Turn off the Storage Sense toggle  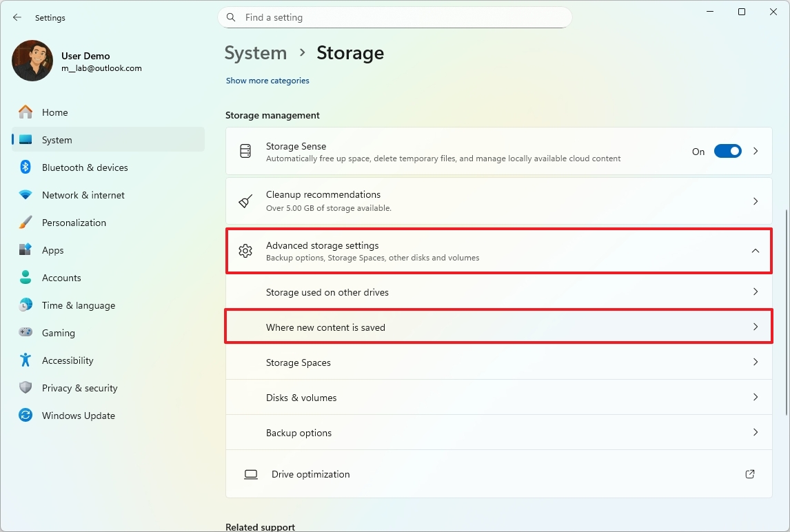727,152
